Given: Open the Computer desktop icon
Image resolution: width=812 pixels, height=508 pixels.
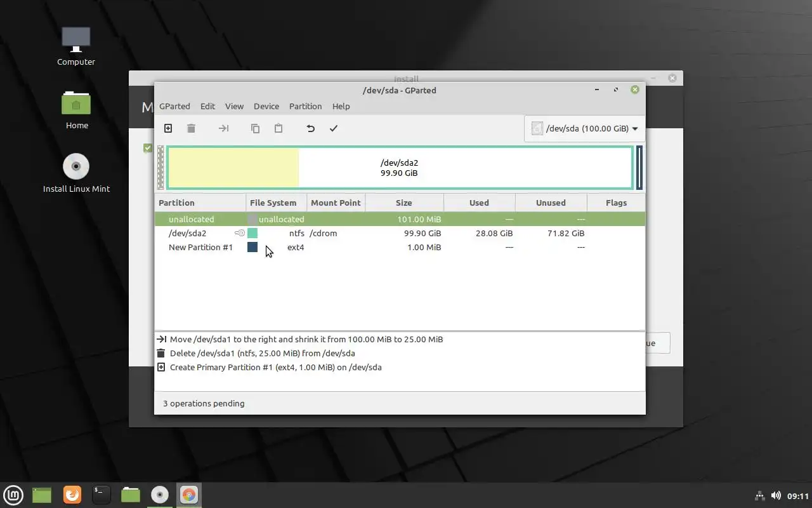Looking at the screenshot, I should (76, 46).
